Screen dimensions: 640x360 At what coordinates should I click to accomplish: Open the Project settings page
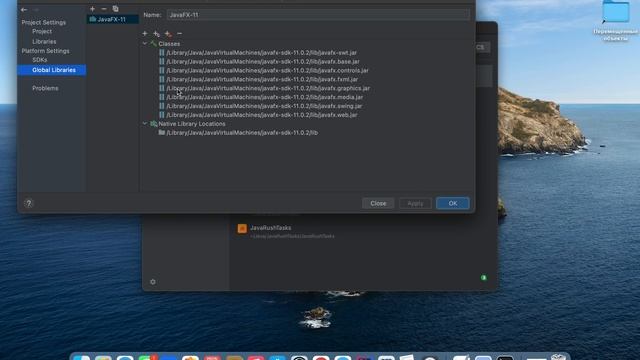42,31
